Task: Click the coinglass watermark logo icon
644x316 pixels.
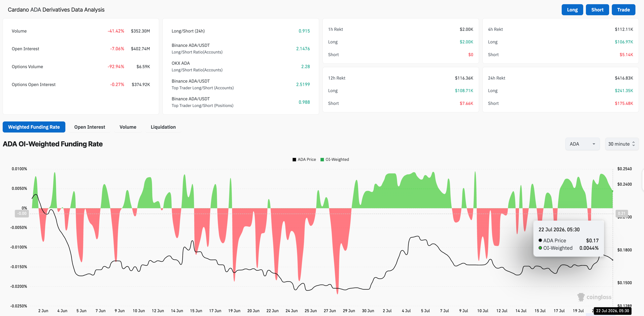Action: (581, 297)
